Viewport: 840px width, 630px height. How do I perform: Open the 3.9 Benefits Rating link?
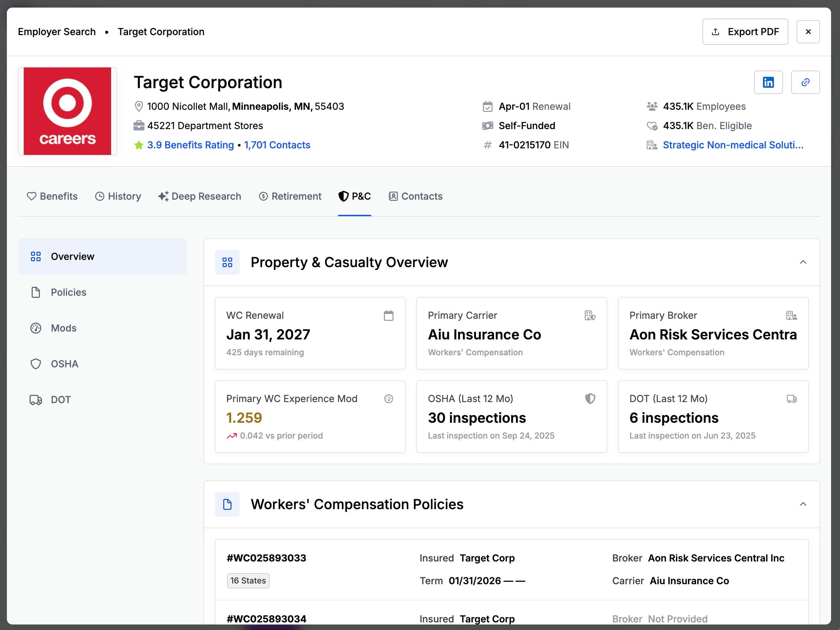coord(190,145)
